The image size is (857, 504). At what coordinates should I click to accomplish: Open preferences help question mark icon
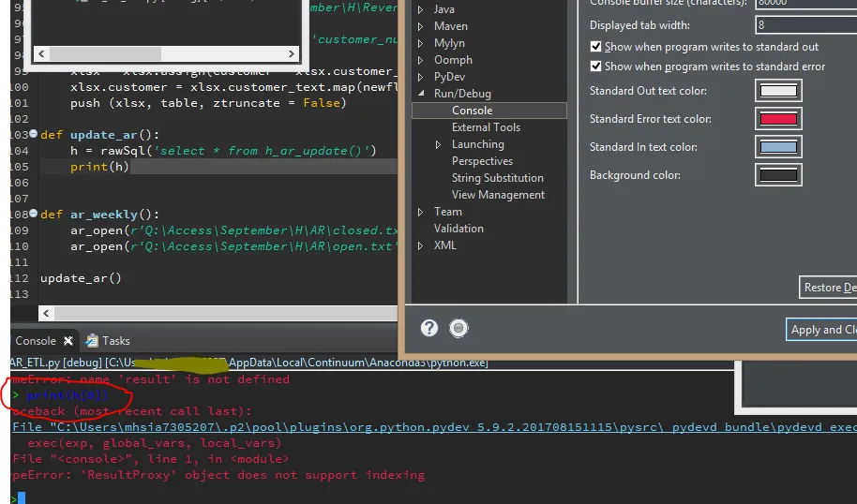coord(429,328)
